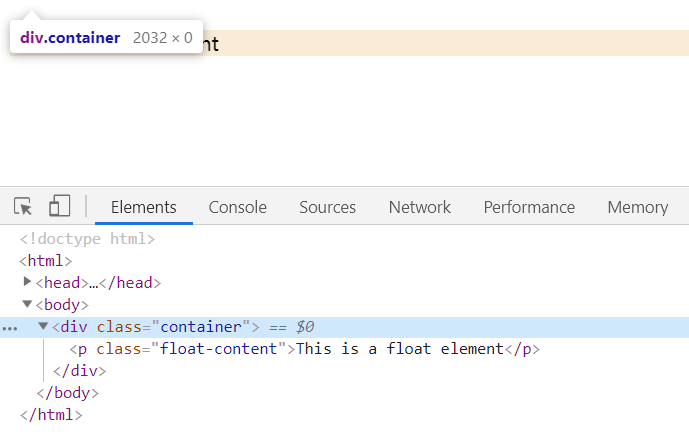Switch to the Elements tab
The height and width of the screenshot is (434, 689).
coord(143,207)
